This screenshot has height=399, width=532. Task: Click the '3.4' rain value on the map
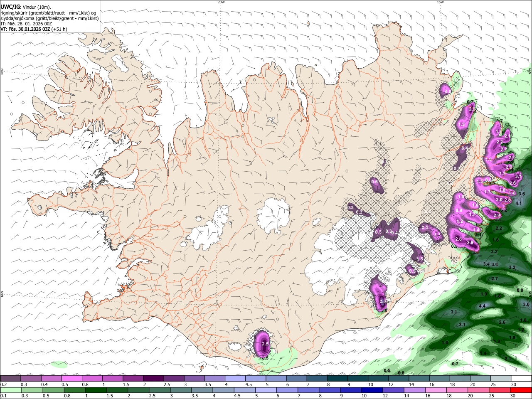tap(486, 264)
